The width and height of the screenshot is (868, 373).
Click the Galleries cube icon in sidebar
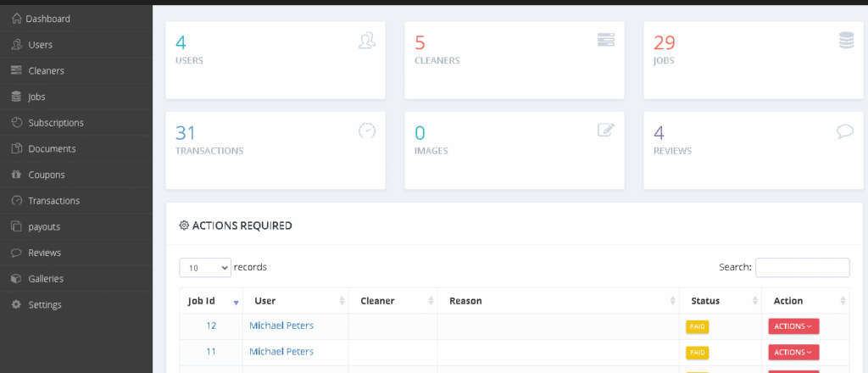17,279
